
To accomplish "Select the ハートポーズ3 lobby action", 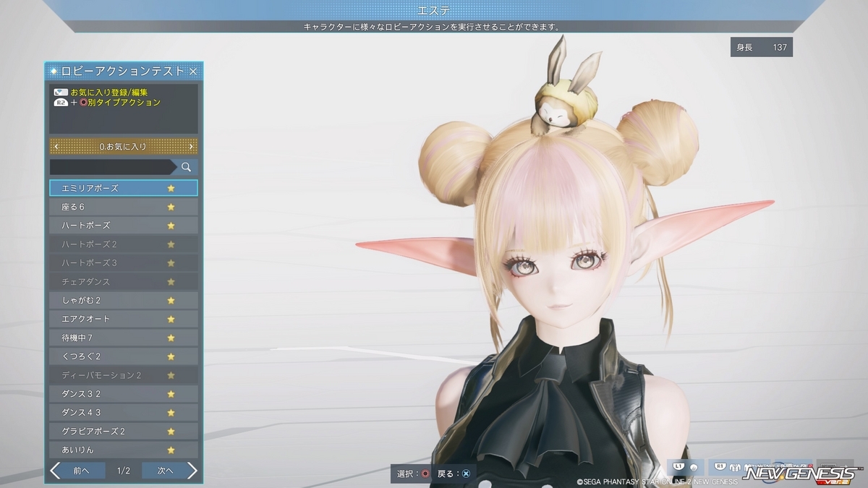I will point(124,263).
